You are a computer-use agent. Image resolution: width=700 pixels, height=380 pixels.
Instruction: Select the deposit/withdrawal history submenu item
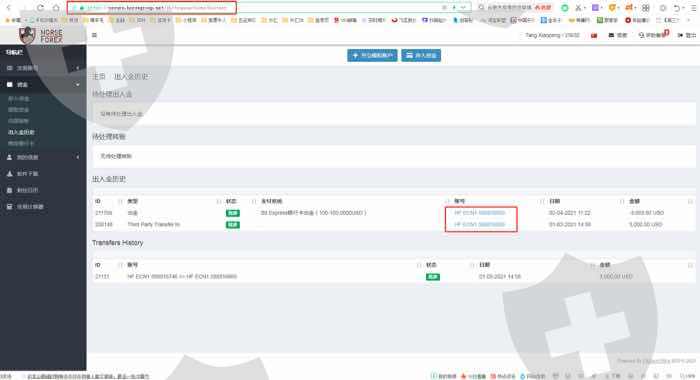pos(21,132)
